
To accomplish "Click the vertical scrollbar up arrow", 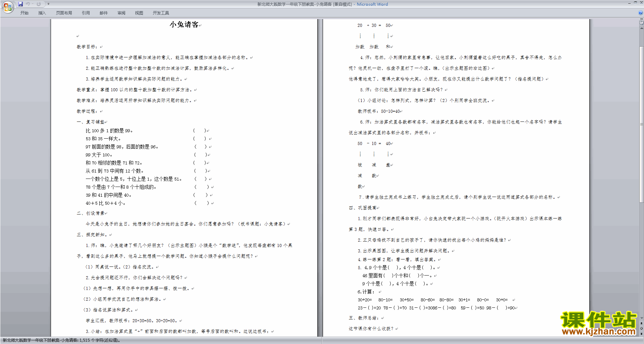I will [x=641, y=28].
